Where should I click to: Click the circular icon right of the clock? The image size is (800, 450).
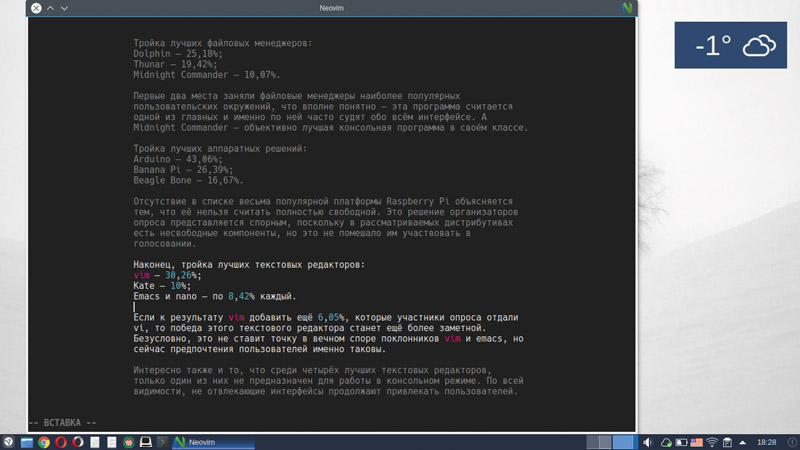pyautogui.click(x=792, y=442)
